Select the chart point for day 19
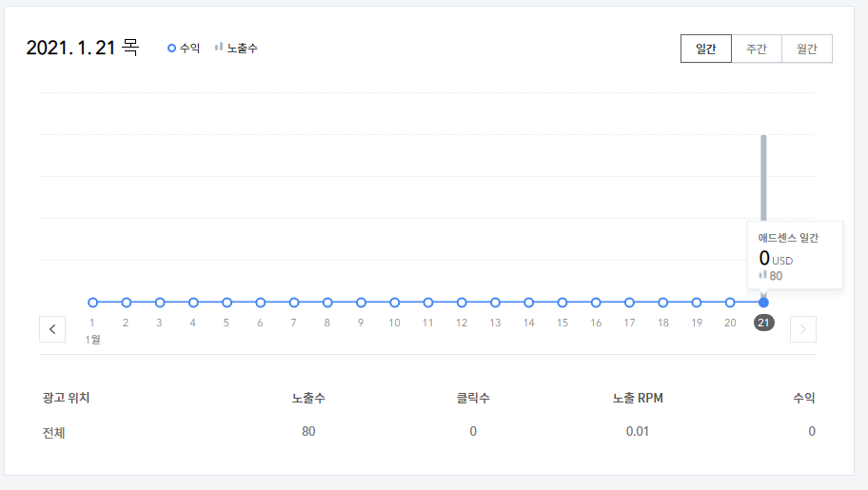 coord(697,303)
